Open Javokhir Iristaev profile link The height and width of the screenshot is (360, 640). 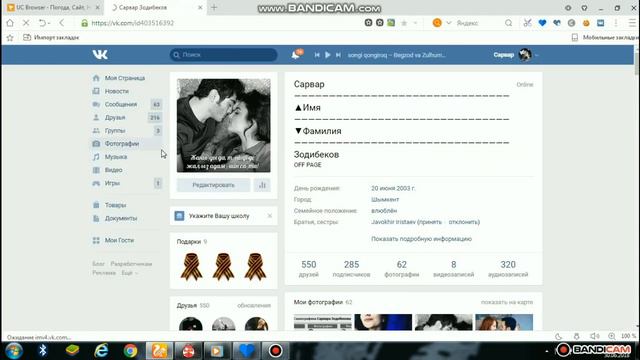[x=393, y=222]
